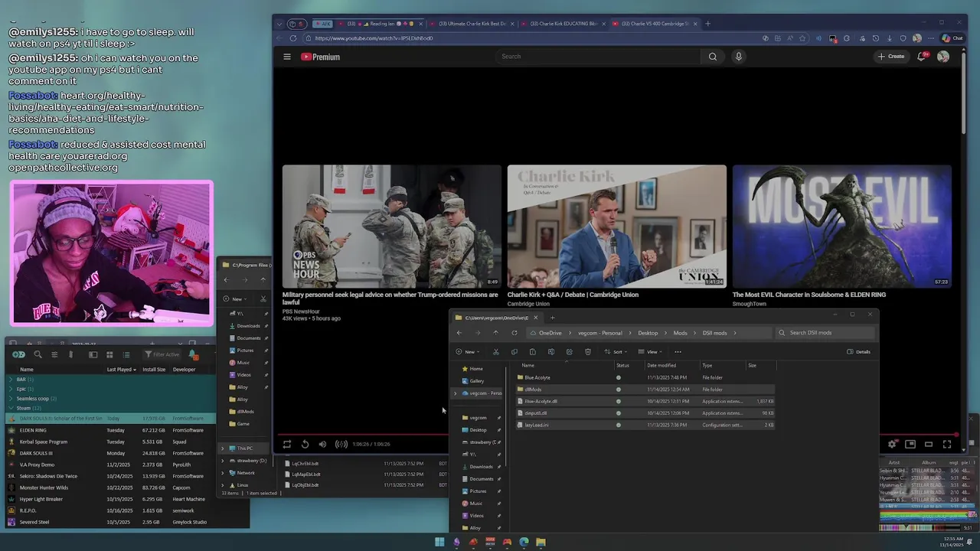Viewport: 980px width, 551px height.
Task: Switch to the Charlie Kirk EDUCATING browser tab
Action: pyautogui.click(x=563, y=24)
